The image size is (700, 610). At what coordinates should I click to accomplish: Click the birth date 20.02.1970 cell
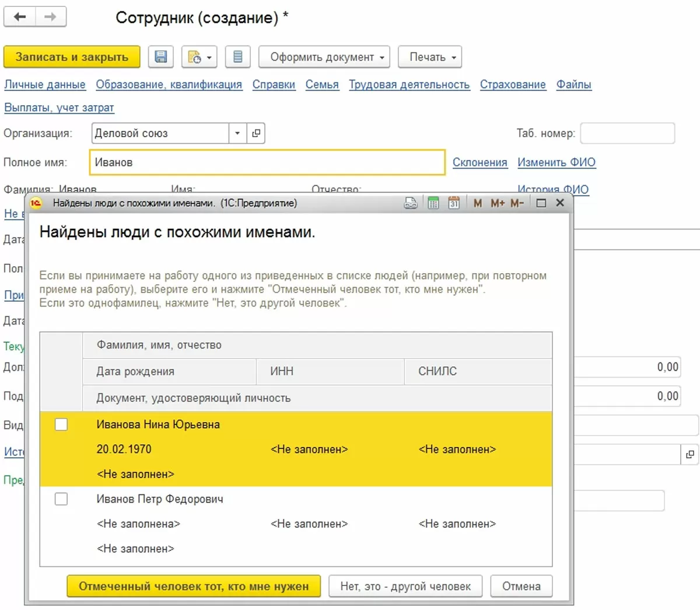[124, 449]
